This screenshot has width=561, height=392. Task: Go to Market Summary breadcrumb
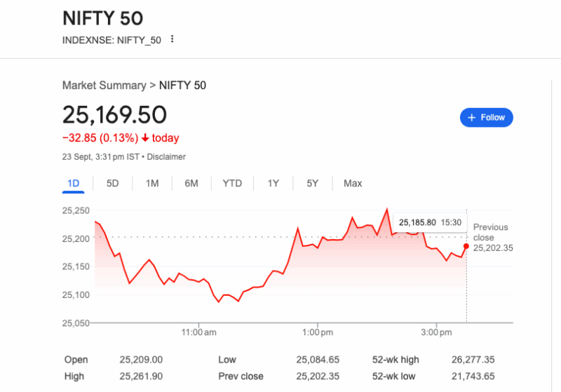pyautogui.click(x=104, y=86)
